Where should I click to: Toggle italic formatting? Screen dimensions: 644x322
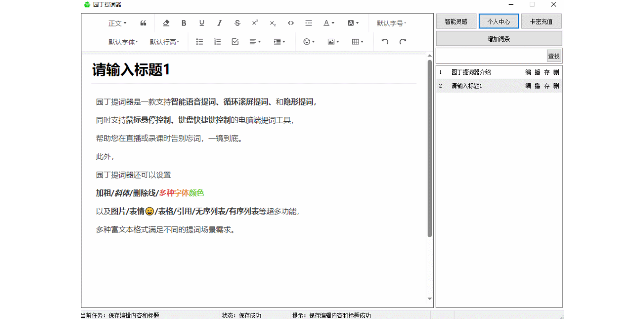219,23
